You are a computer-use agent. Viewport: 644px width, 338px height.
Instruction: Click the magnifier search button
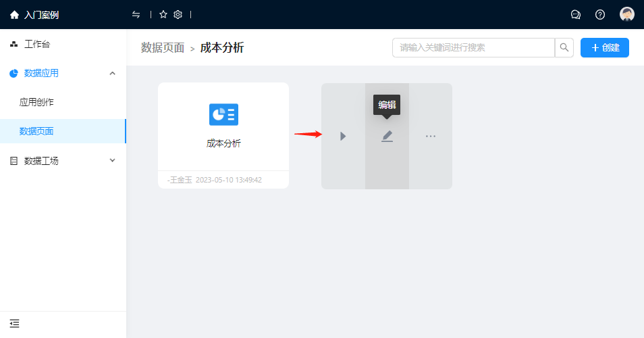click(564, 48)
